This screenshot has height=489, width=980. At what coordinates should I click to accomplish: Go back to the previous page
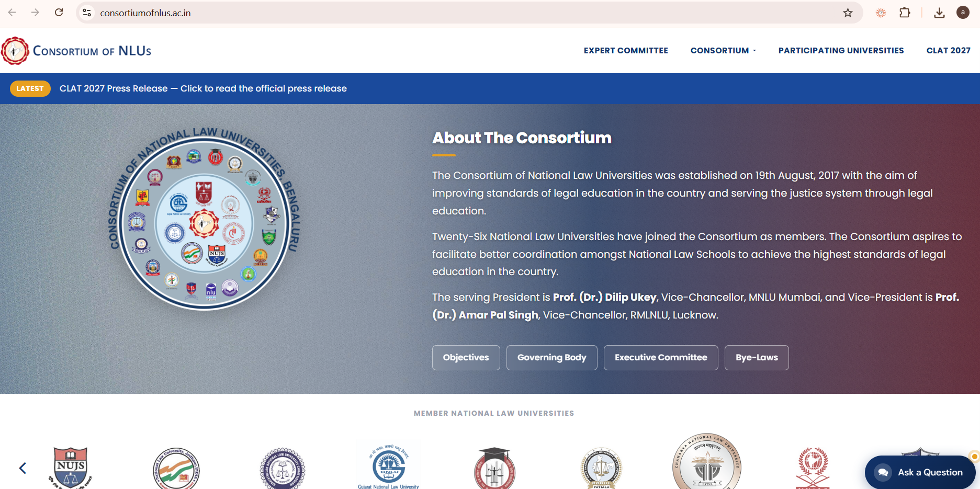[x=12, y=13]
